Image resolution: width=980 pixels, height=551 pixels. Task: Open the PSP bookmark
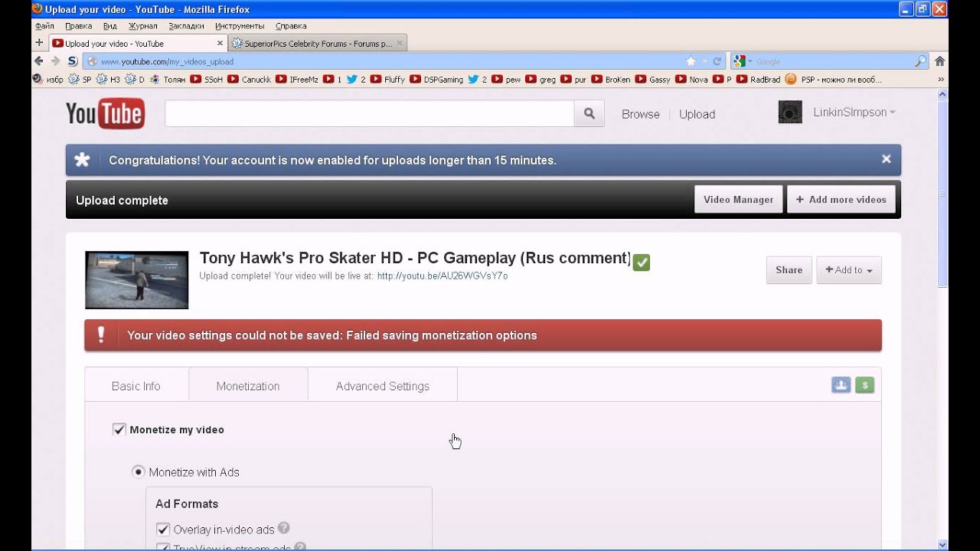coord(833,79)
